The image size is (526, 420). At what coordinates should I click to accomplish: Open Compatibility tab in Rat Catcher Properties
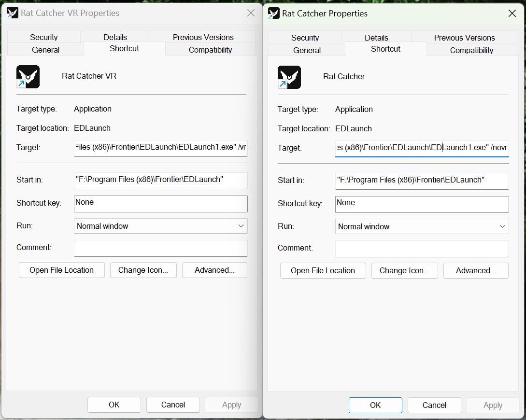pos(471,50)
